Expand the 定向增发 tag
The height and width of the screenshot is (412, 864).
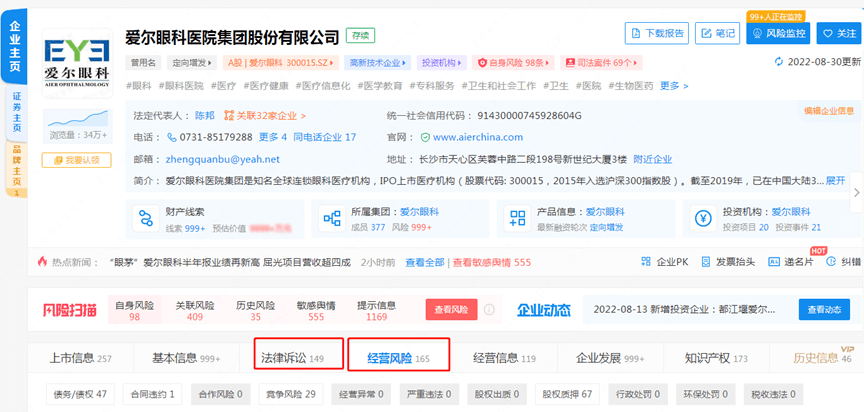pos(192,63)
